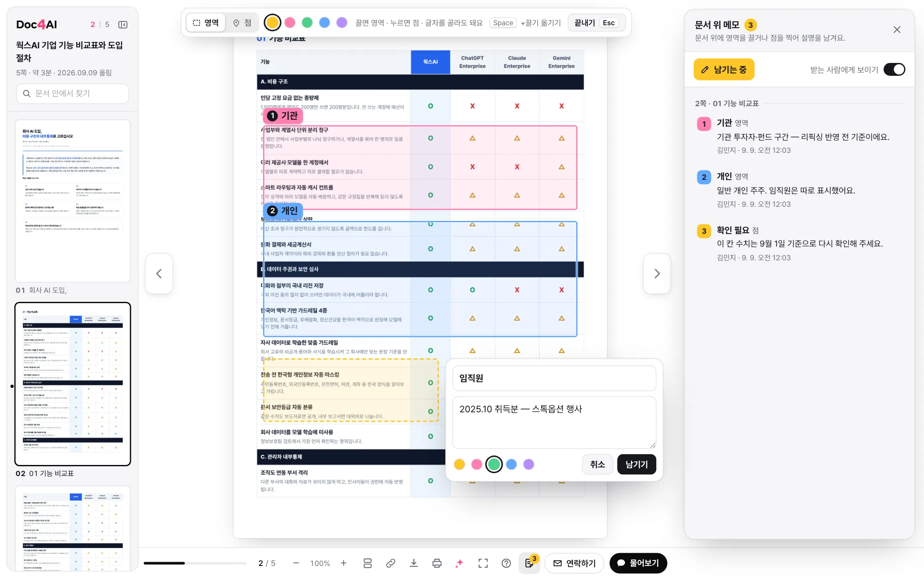
Task: Click the Claude Enterprise column header
Action: click(517, 62)
